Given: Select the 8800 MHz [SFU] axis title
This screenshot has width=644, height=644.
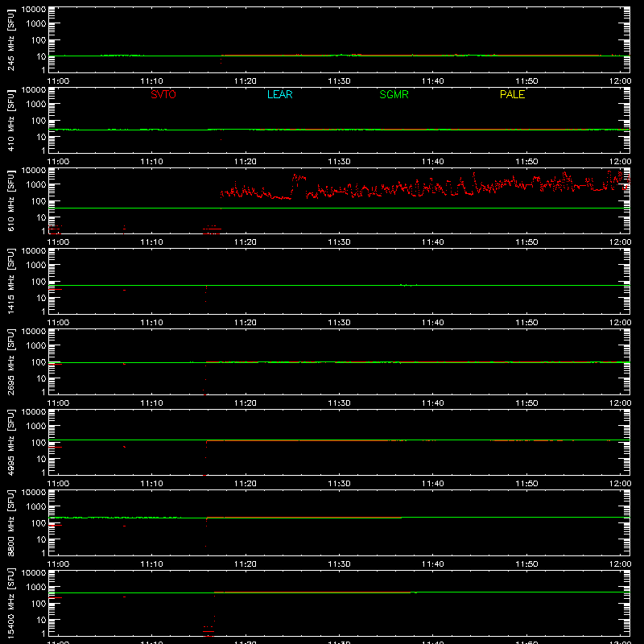Looking at the screenshot, I should click(x=11, y=522).
